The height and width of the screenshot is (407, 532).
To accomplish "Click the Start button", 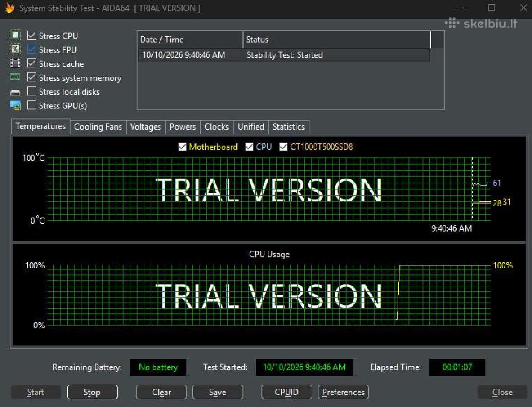I will pos(36,393).
